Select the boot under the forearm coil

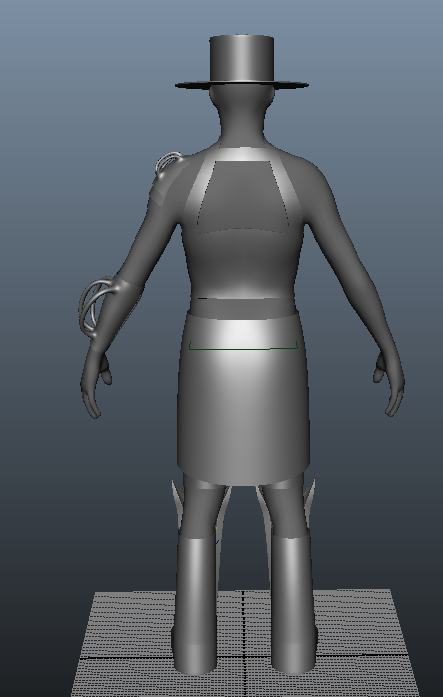196,604
